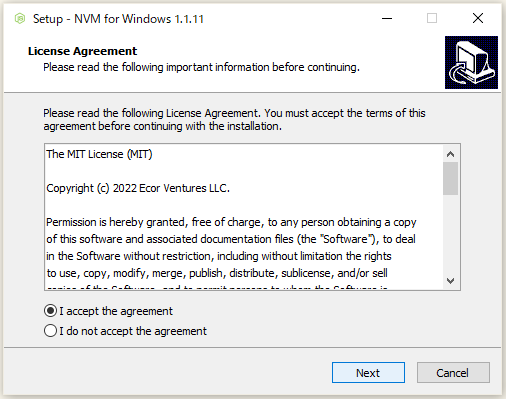Screen dimensions: 506x399
Task: Click the NVM logo icon in title bar
Action: [x=20, y=19]
